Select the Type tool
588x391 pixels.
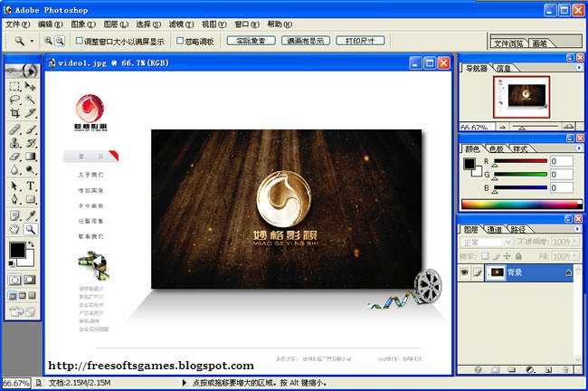coord(31,186)
